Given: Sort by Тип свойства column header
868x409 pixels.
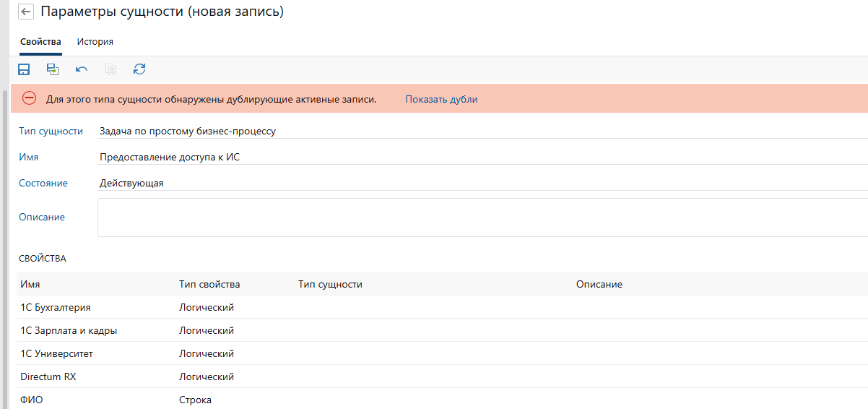Looking at the screenshot, I should point(209,284).
